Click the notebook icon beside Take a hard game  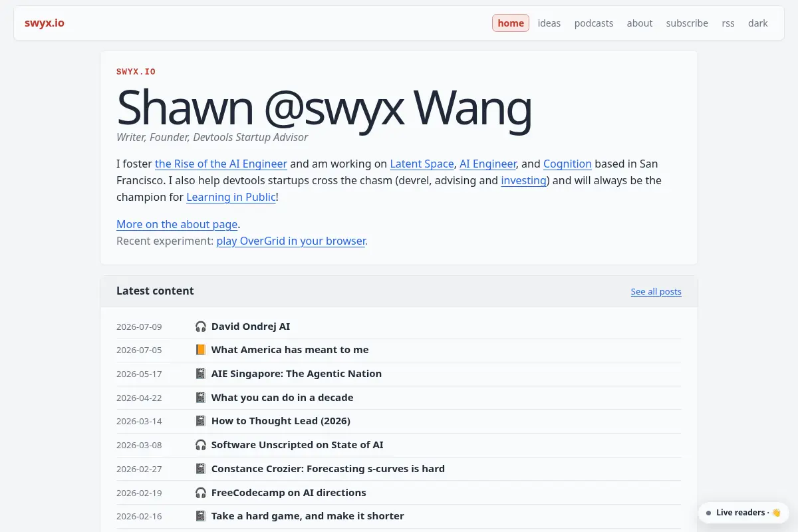click(x=201, y=516)
